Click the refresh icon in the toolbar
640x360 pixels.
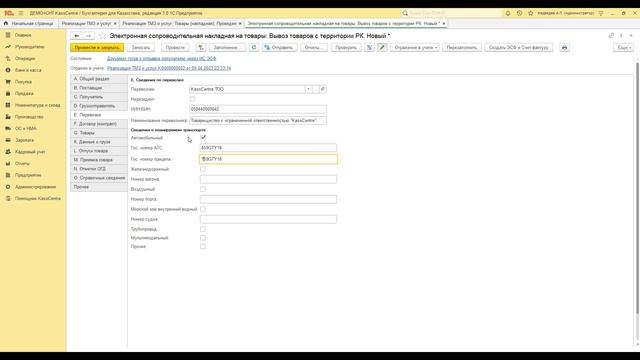click(254, 47)
